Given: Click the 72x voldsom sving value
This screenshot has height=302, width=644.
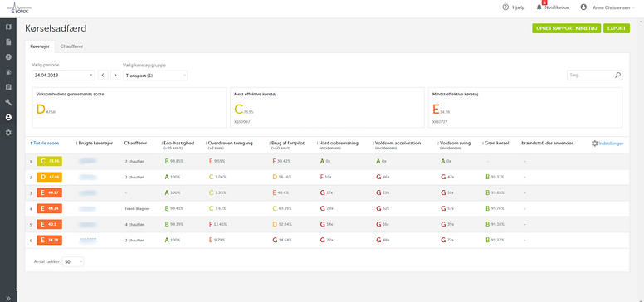Looking at the screenshot, I should click(451, 240).
